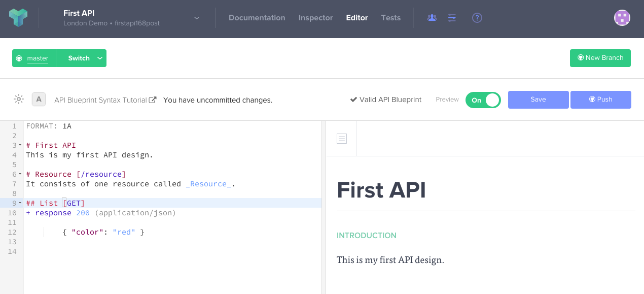
Task: Open the team members people icon
Action: pyautogui.click(x=432, y=18)
